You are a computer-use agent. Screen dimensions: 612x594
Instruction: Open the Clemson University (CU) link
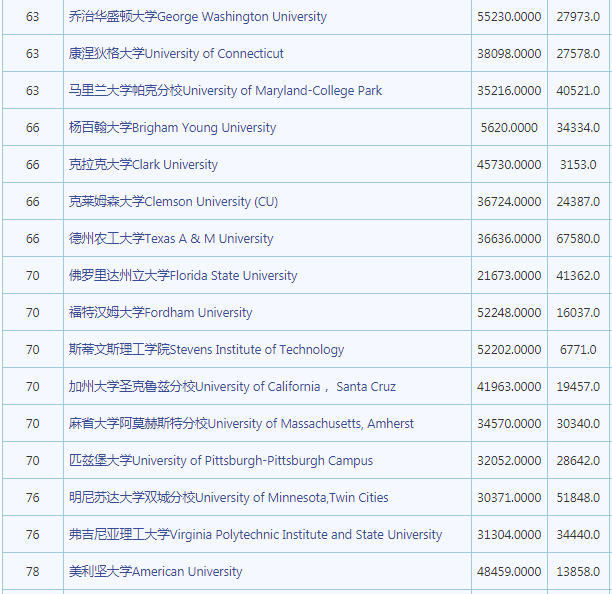tap(173, 202)
